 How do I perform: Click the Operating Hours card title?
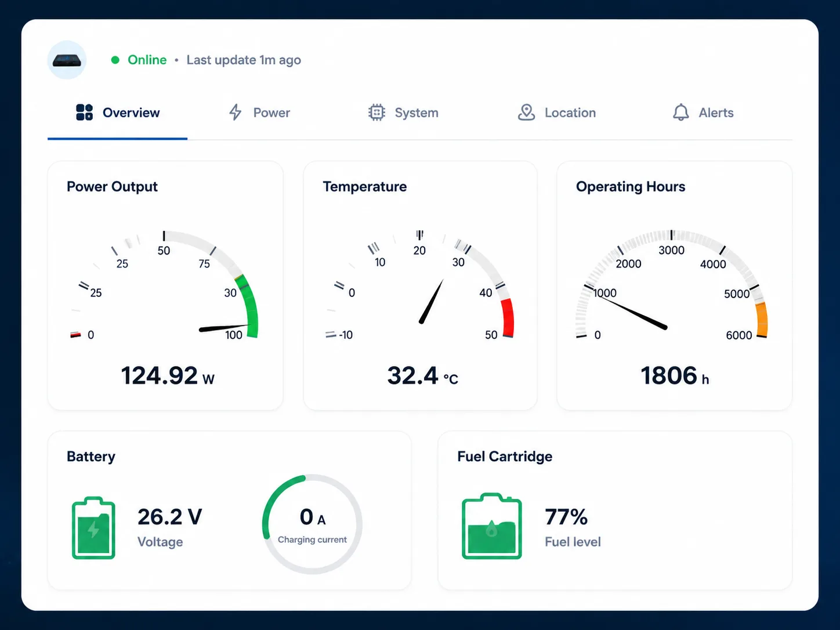(x=631, y=187)
